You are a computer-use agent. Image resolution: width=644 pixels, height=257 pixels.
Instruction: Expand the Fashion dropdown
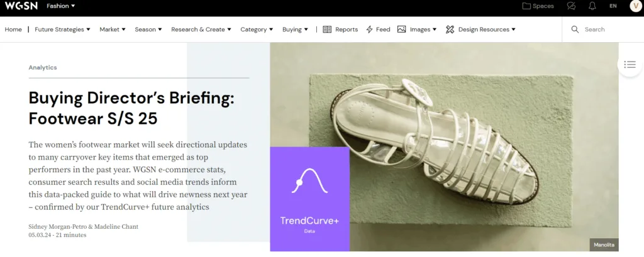pos(61,6)
